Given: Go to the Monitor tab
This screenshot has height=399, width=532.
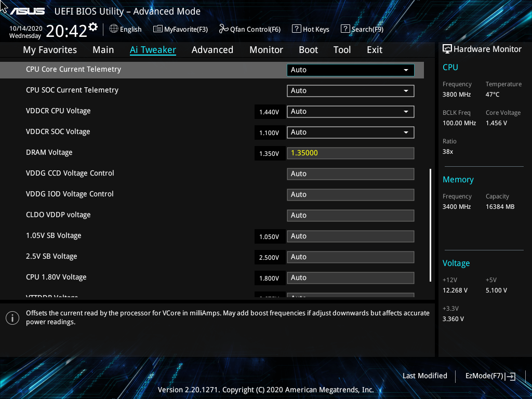Looking at the screenshot, I should [266, 50].
